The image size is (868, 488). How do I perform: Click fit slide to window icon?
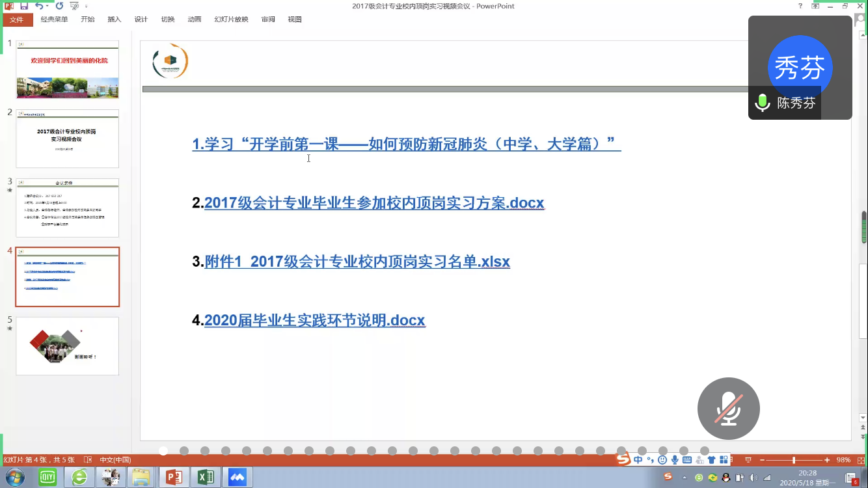coord(860,460)
